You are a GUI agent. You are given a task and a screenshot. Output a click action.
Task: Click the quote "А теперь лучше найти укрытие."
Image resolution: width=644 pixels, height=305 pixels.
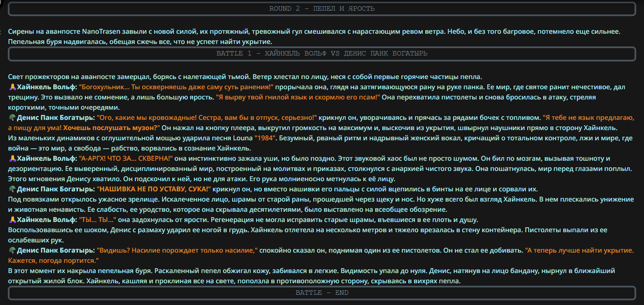(x=580, y=250)
